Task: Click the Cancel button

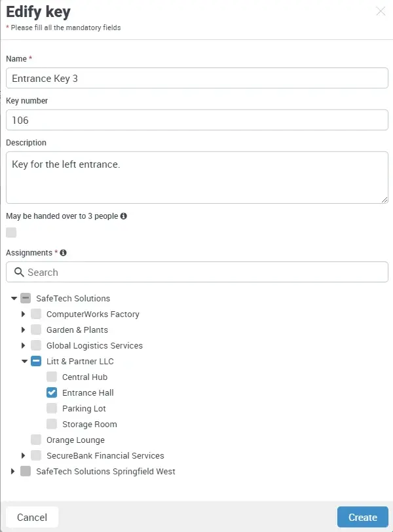Action: [31, 517]
